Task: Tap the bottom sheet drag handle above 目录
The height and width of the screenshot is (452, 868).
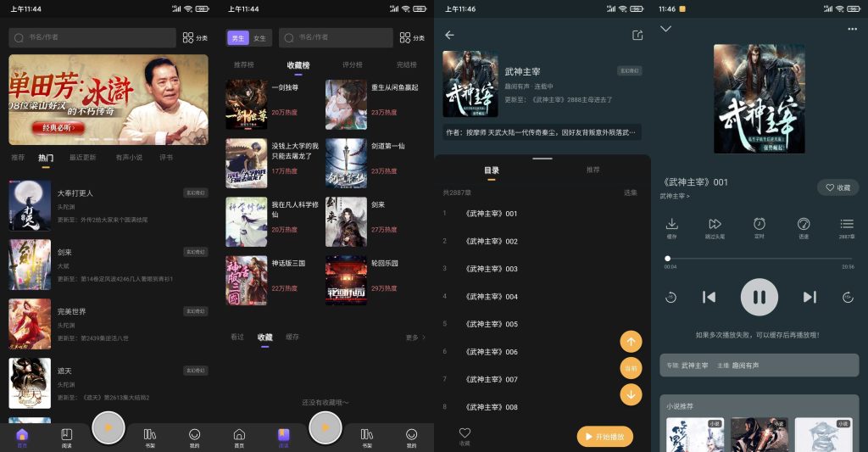Action: [x=542, y=159]
